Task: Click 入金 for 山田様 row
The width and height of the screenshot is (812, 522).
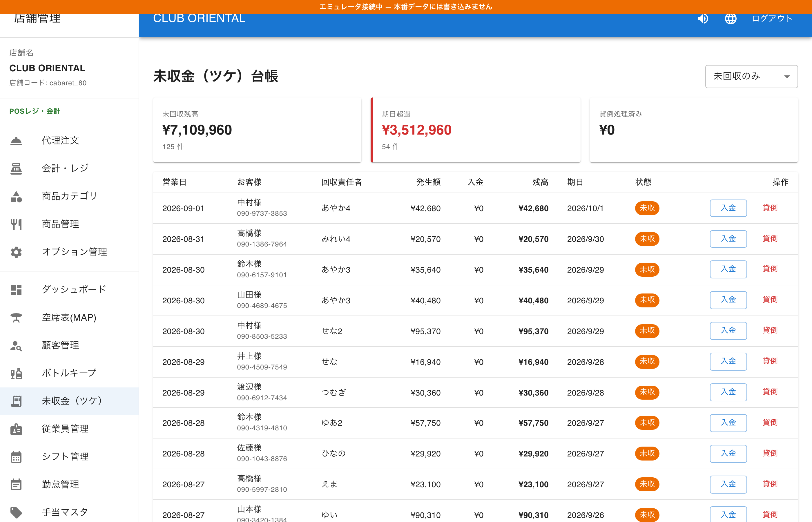Action: [x=728, y=300]
